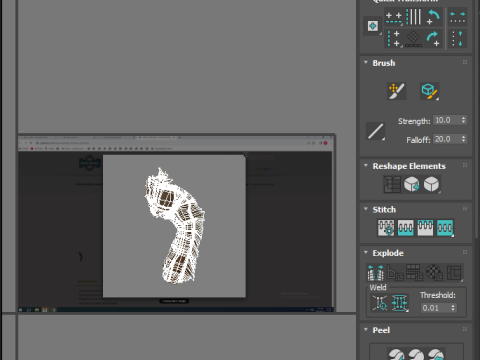The width and height of the screenshot is (480, 360).
Task: Click the Reshape Elements rollout drag grip
Action: (x=465, y=165)
